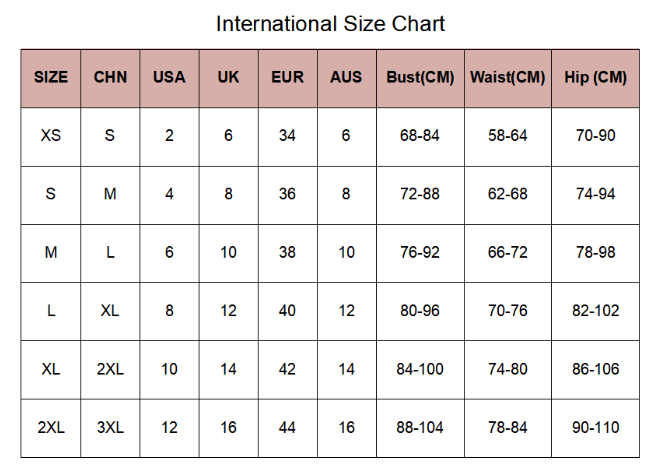Screen dimensions: 660x476
Task: Click the bust value 68-84
Action: point(420,136)
